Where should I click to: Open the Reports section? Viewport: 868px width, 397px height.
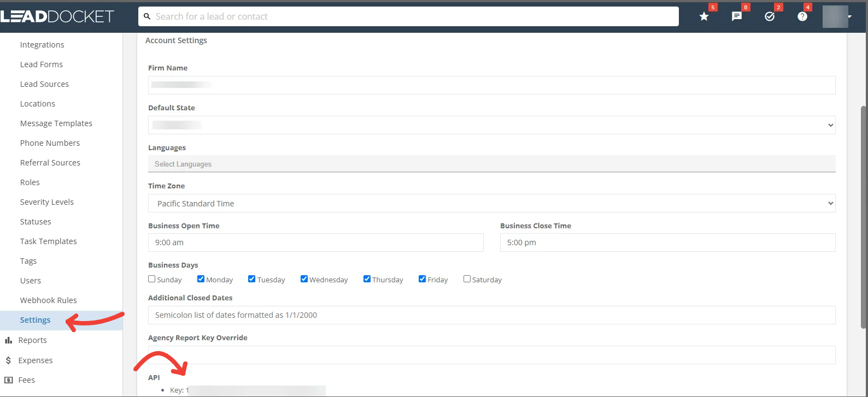pyautogui.click(x=33, y=340)
